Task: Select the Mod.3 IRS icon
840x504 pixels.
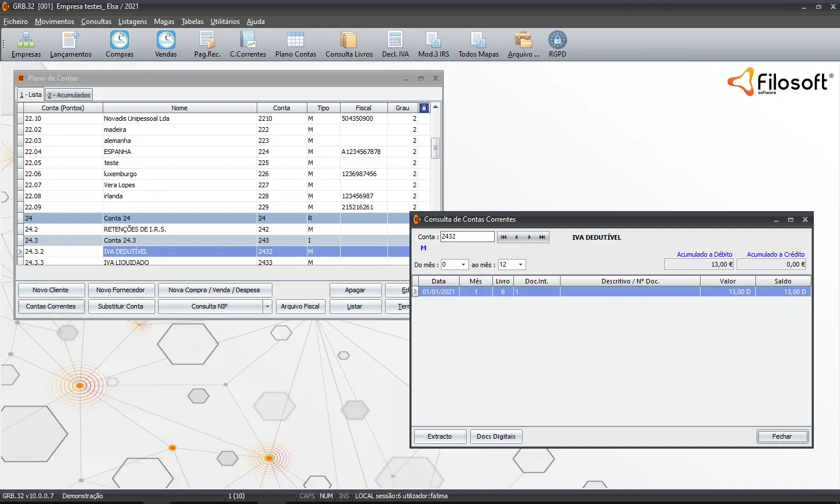Action: [433, 44]
